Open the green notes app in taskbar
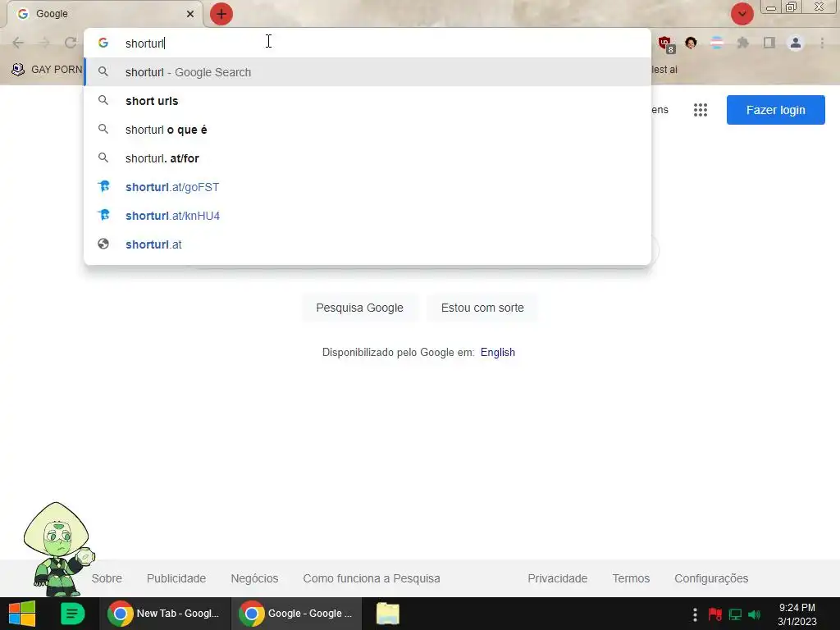This screenshot has height=630, width=840. click(x=72, y=614)
